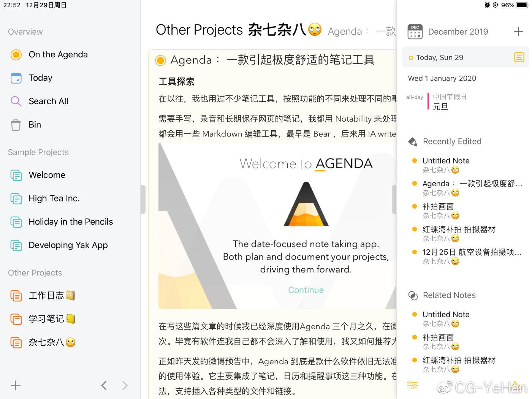Click the Related Notes linked-circles icon
This screenshot has height=399, width=532.
pyautogui.click(x=413, y=295)
